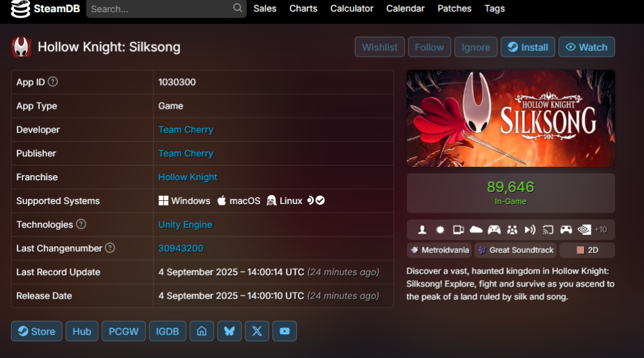Open the Team Cherry publisher link
This screenshot has height=358, width=644.
coord(185,153)
